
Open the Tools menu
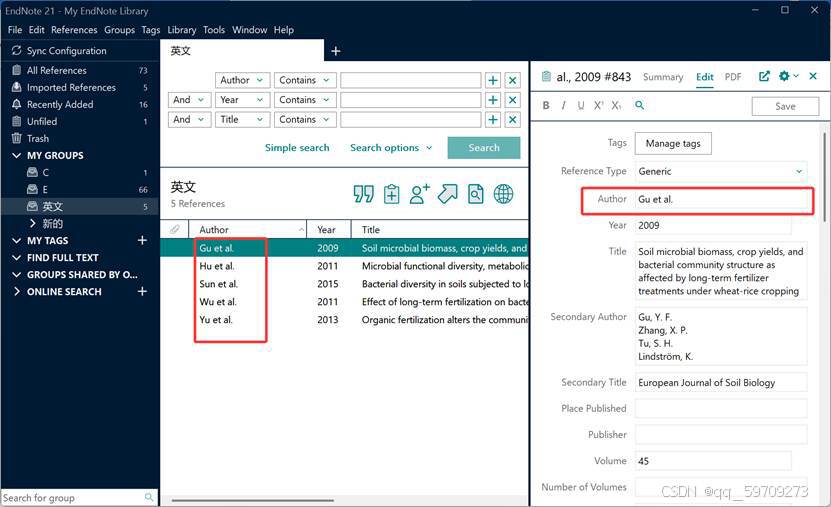click(214, 30)
